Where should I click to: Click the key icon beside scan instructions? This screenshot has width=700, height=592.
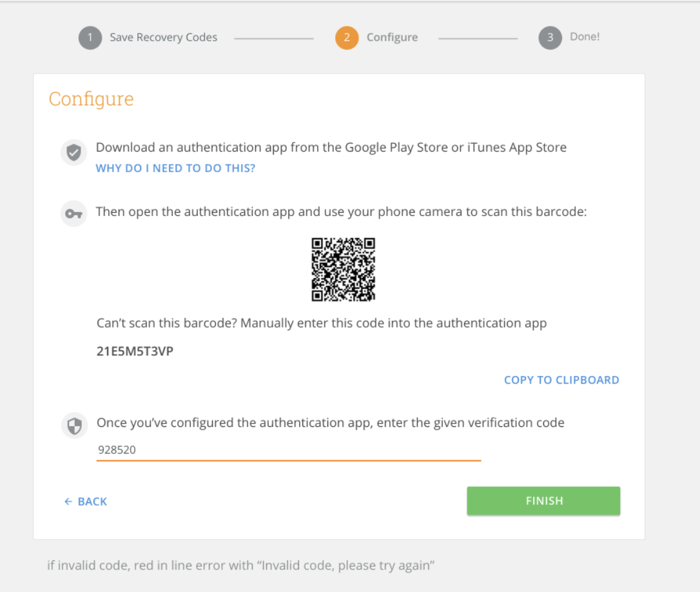tap(73, 214)
